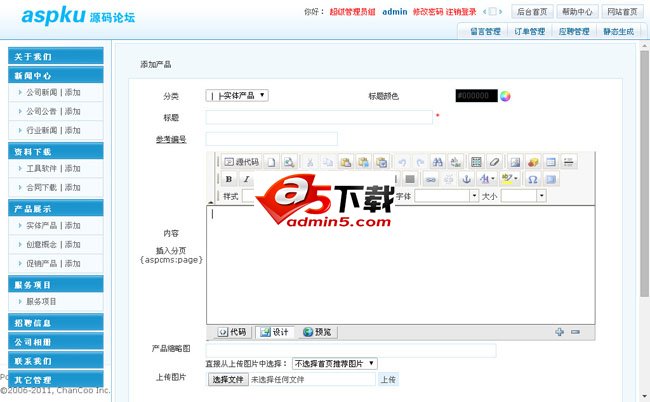Open the 分类 category dropdown
The width and height of the screenshot is (650, 402).
pyautogui.click(x=237, y=96)
